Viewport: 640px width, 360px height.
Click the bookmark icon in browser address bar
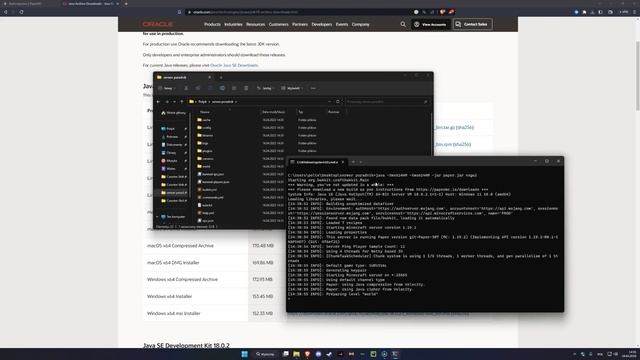(180, 12)
